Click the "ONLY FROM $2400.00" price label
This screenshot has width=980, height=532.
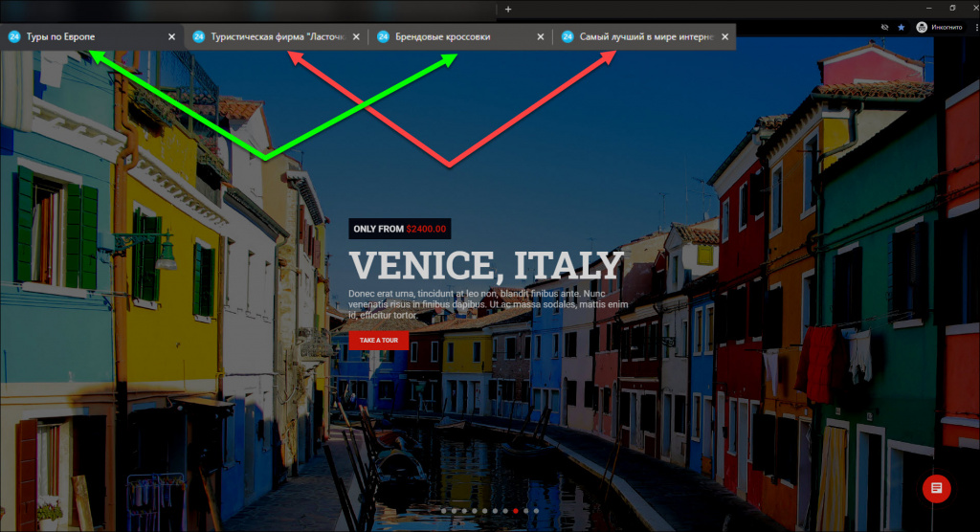400,229
